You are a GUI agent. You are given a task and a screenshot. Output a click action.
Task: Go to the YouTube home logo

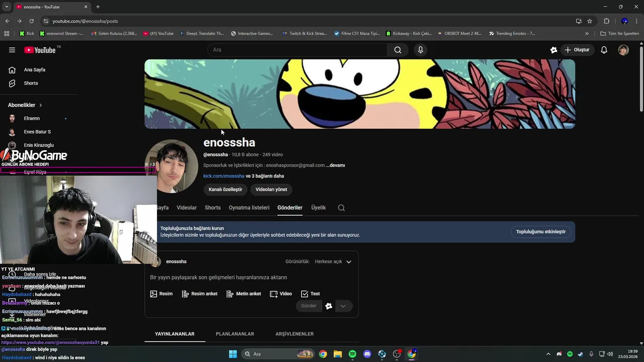click(40, 50)
